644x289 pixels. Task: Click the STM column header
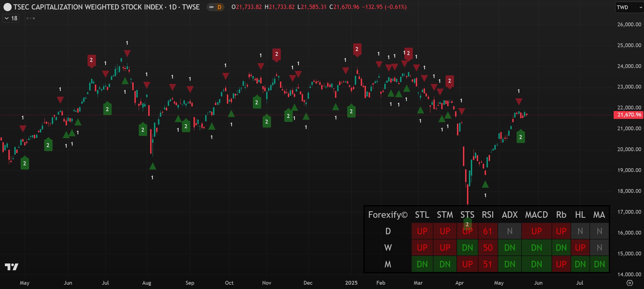point(445,215)
